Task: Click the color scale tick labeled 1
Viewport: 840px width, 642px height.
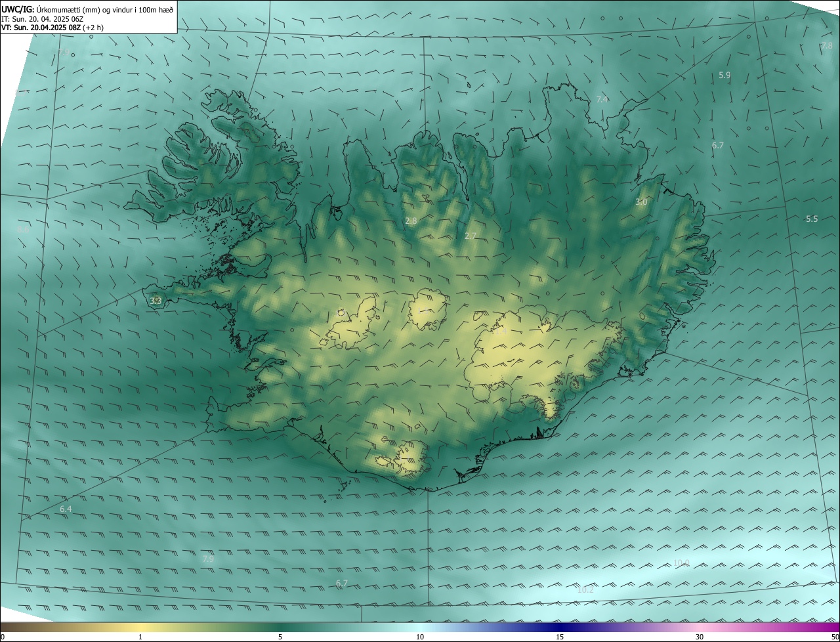Action: click(x=140, y=637)
